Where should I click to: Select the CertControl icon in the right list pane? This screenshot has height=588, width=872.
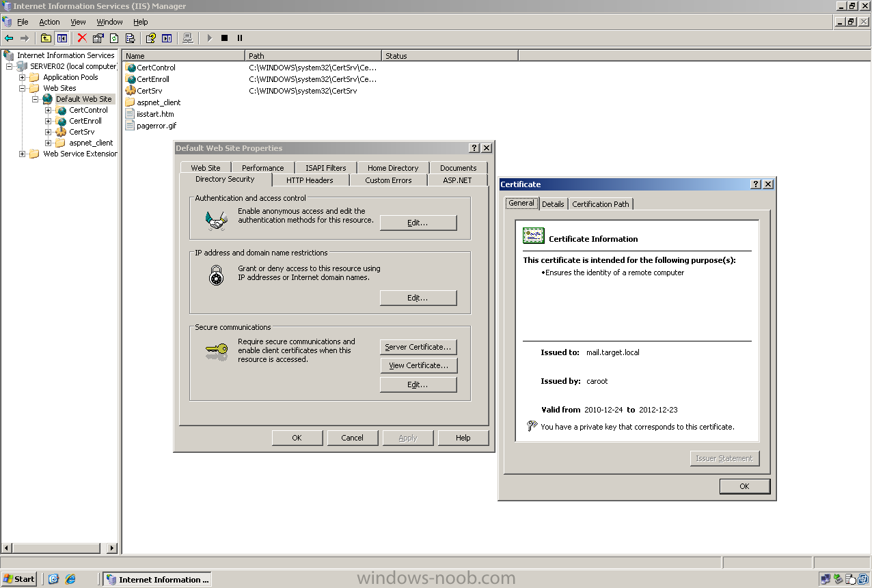coord(131,68)
